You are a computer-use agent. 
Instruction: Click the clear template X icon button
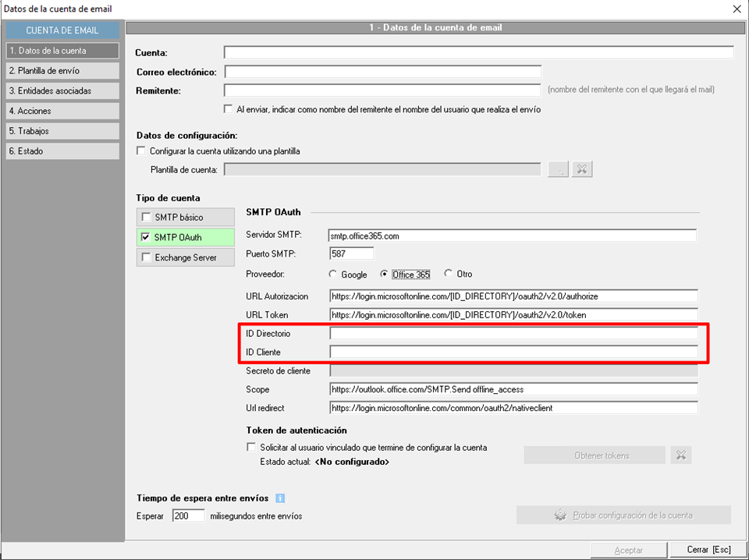[x=582, y=169]
